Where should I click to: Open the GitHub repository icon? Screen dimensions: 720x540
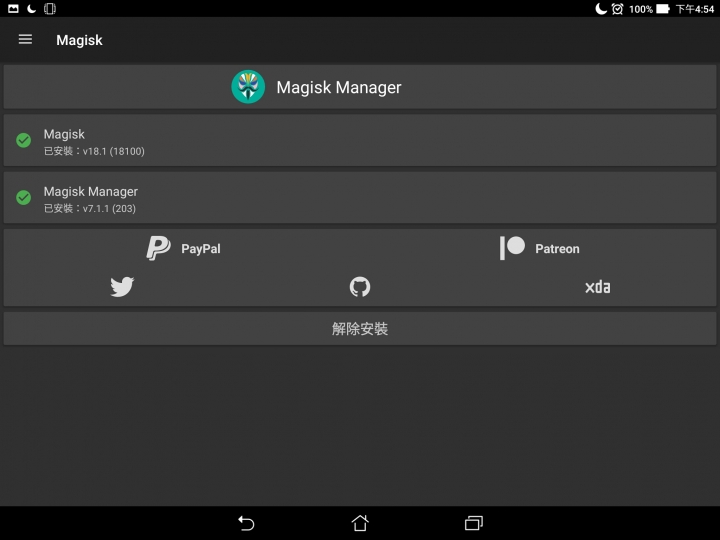click(360, 287)
